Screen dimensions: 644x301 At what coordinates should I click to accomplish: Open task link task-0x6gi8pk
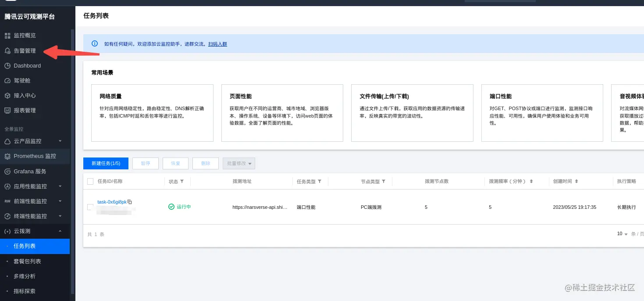point(112,202)
